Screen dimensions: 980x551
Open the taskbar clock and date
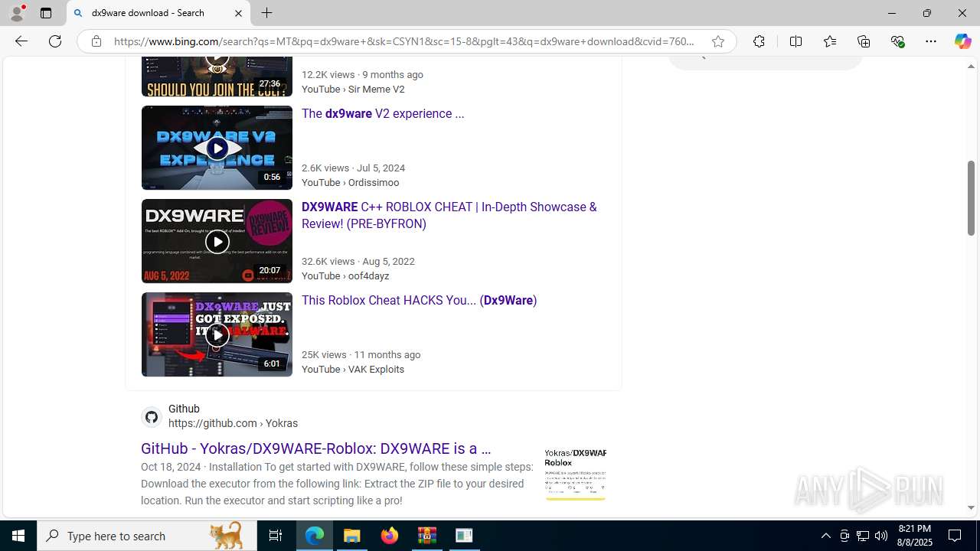point(914,536)
